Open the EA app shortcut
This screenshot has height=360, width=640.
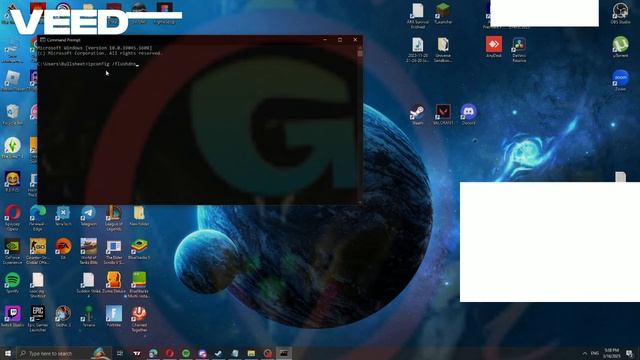63,249
